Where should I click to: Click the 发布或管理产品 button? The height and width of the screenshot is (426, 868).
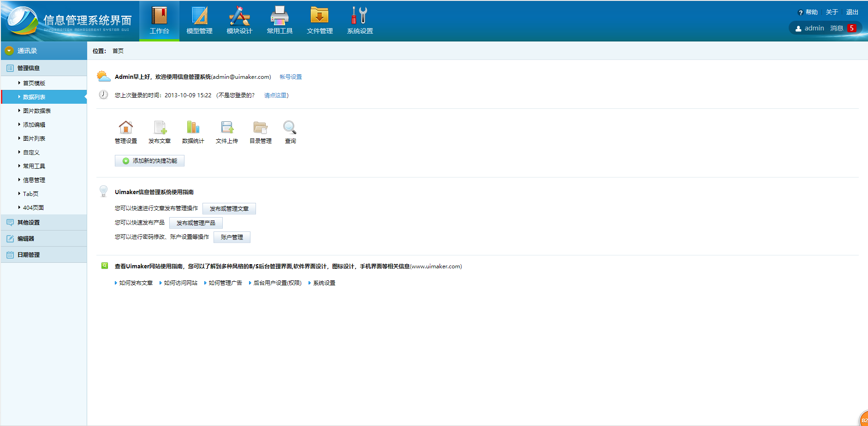[x=196, y=223]
